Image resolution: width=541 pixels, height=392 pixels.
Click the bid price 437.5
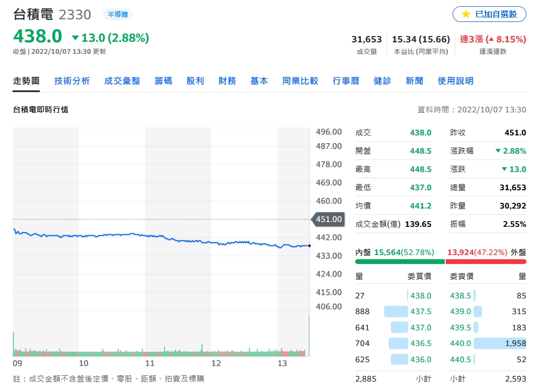(x=421, y=312)
